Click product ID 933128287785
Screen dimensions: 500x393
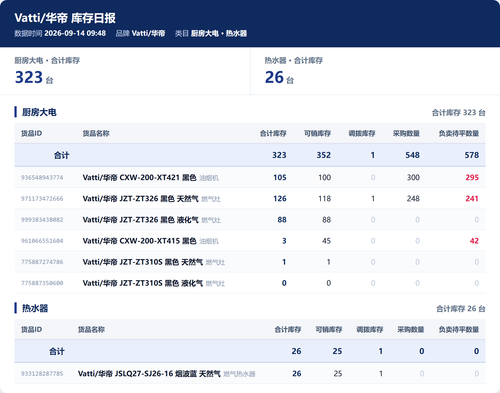tap(42, 374)
